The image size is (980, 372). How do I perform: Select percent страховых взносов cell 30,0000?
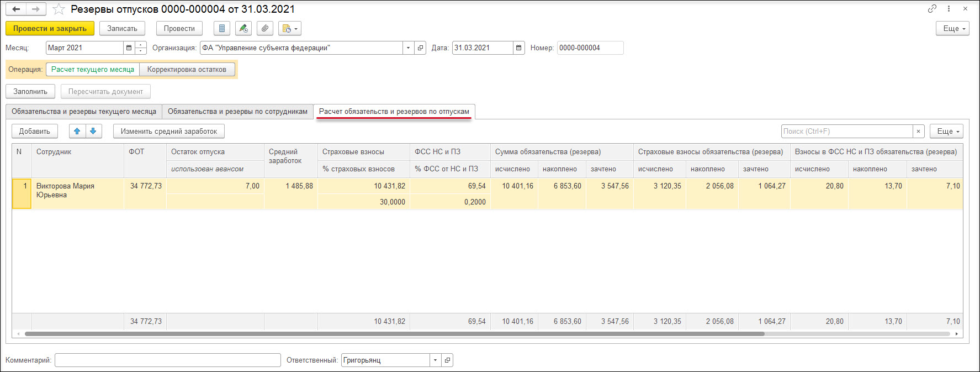tap(364, 202)
